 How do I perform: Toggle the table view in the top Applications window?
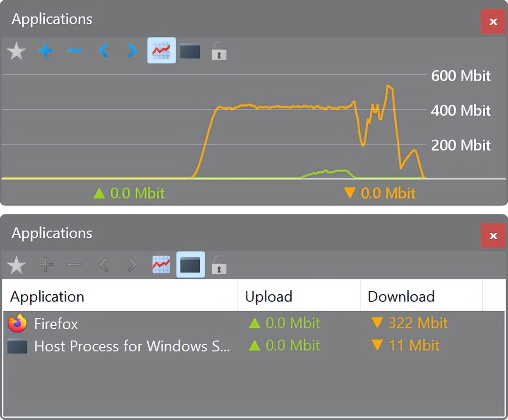point(190,51)
